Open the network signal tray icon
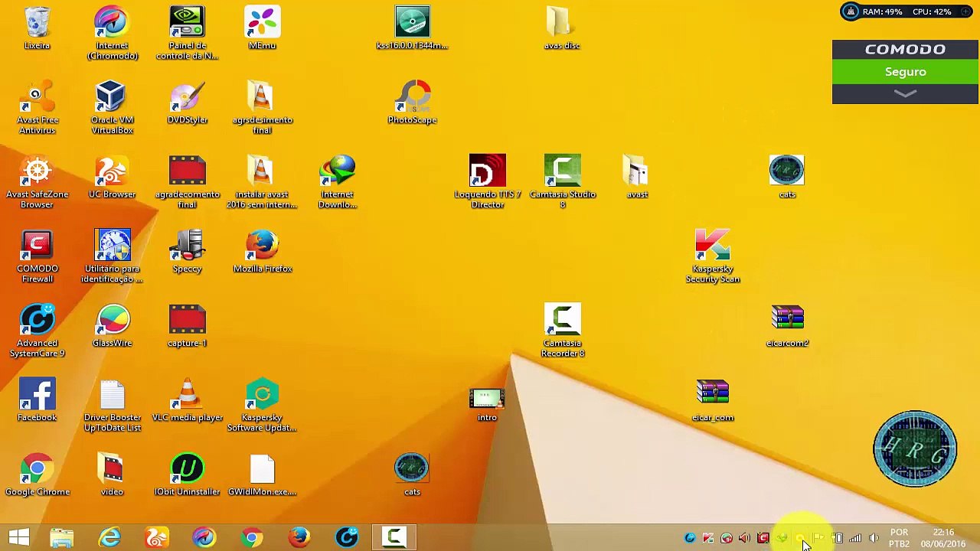980x551 pixels. [855, 538]
